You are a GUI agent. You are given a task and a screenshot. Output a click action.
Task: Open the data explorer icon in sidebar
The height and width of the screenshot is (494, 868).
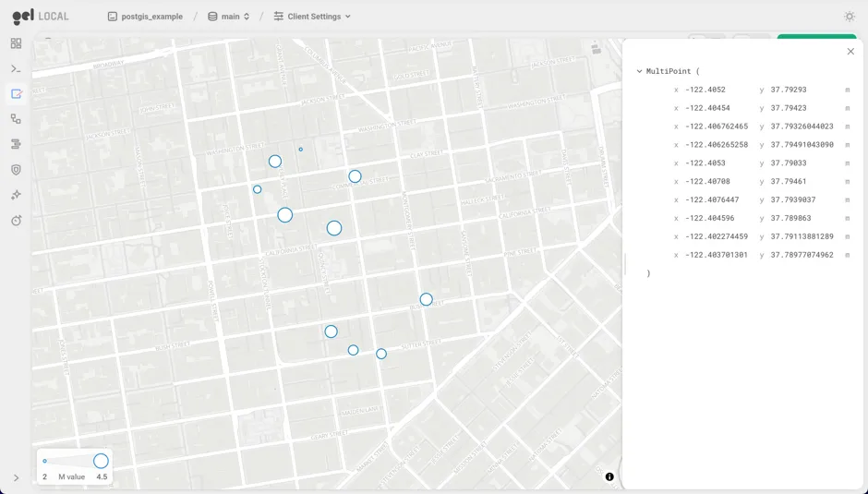16,144
